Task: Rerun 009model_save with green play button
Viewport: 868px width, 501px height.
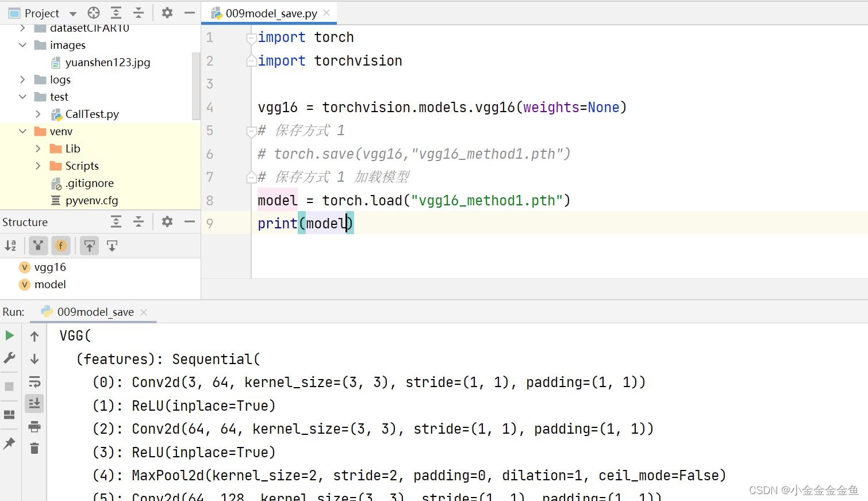Action: tap(9, 335)
